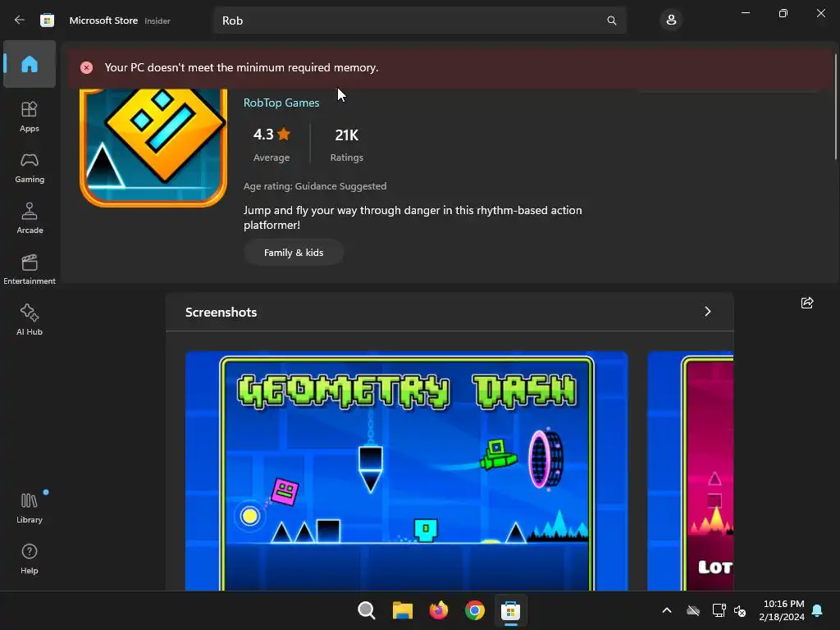The height and width of the screenshot is (630, 840).
Task: Open the first Geometry Dash screenshot
Action: [x=407, y=471]
